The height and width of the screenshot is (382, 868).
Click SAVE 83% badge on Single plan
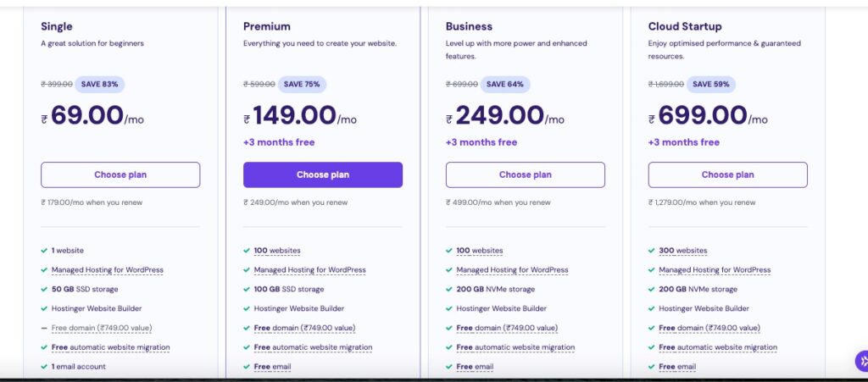[101, 84]
